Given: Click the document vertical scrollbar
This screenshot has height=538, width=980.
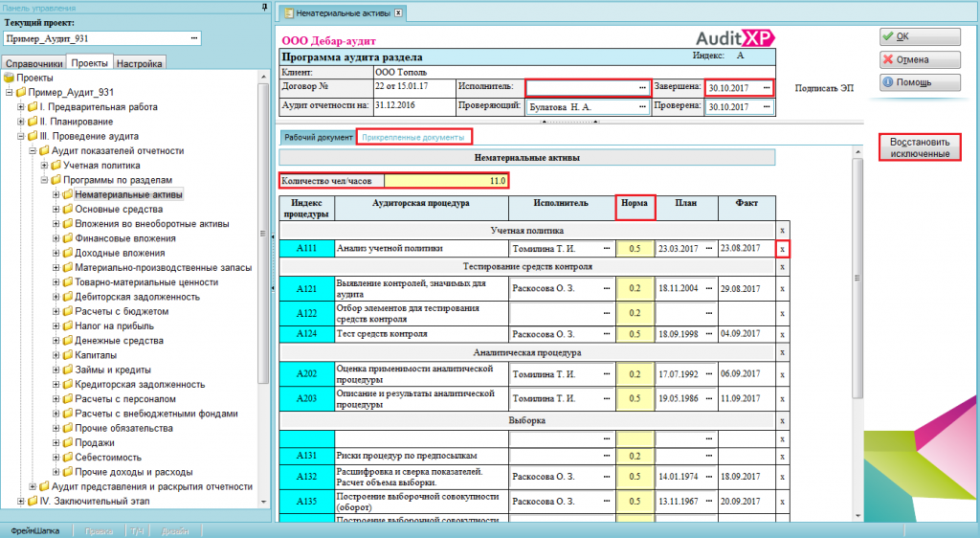Looking at the screenshot, I should click(857, 278).
